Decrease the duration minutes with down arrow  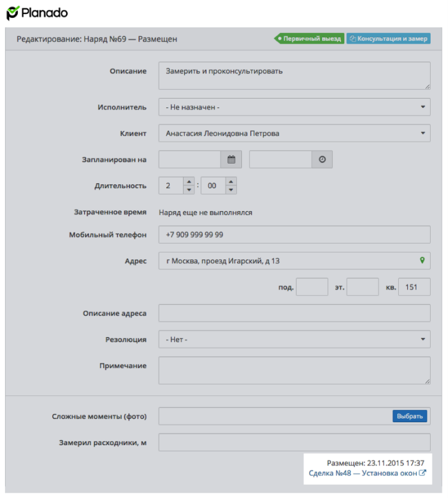click(x=231, y=190)
